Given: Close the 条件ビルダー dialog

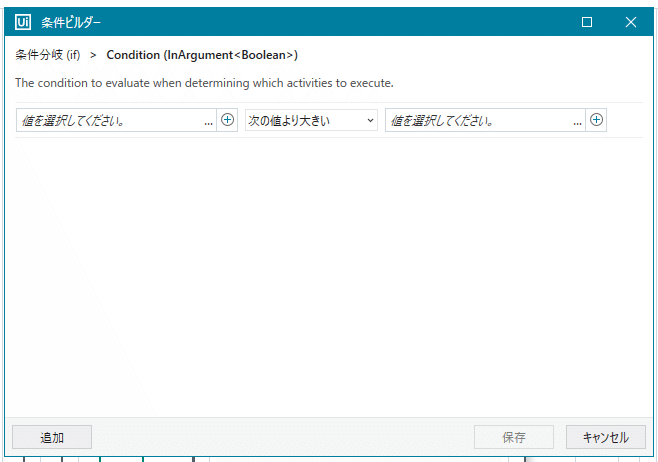Looking at the screenshot, I should click(x=631, y=22).
